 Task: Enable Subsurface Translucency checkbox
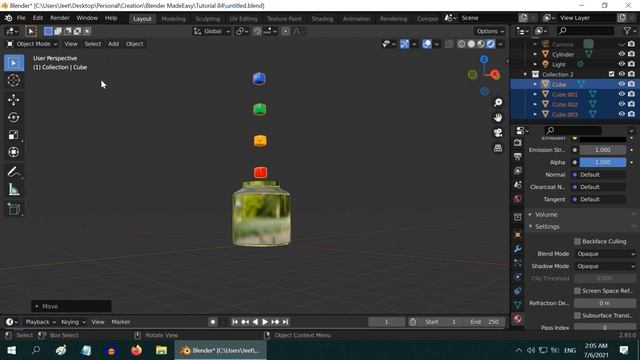click(x=577, y=316)
